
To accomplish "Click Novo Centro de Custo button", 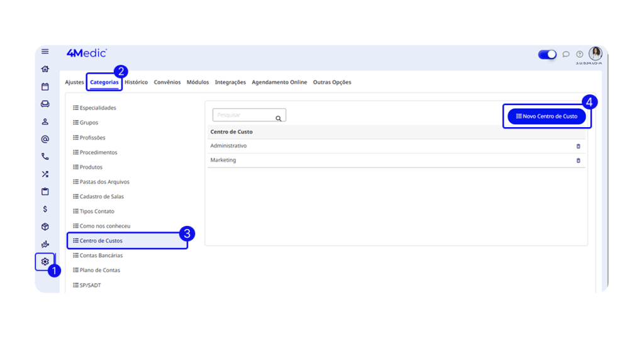I will pos(547,116).
